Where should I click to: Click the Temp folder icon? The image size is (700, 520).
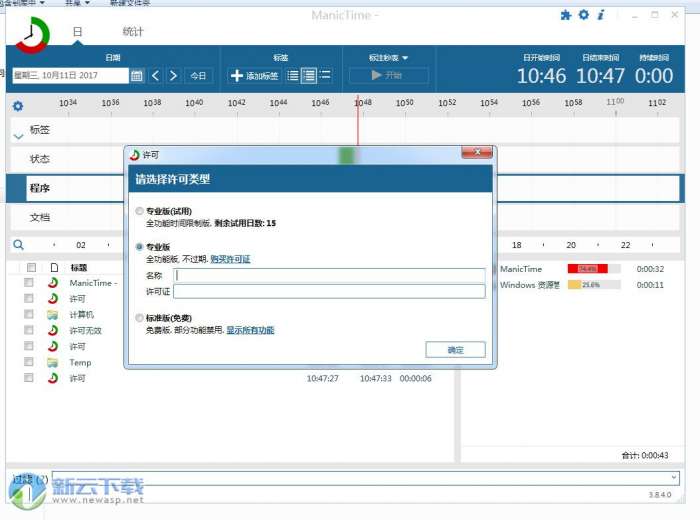[53, 362]
